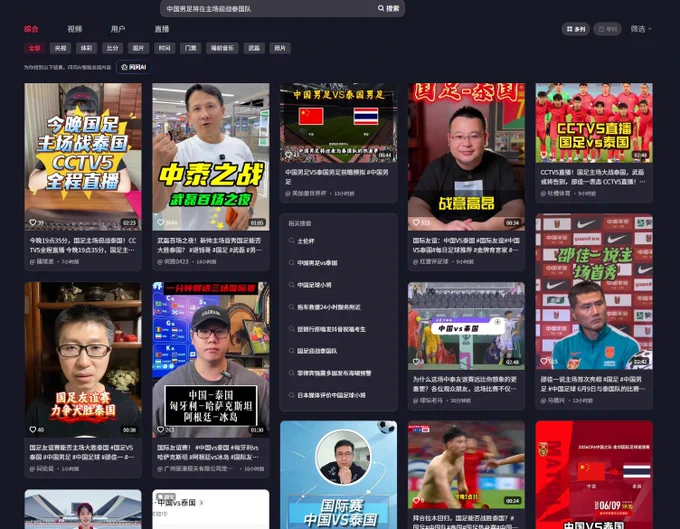The width and height of the screenshot is (680, 529).
Task: Search related term 中国男足vs泰国
Action: [317, 263]
